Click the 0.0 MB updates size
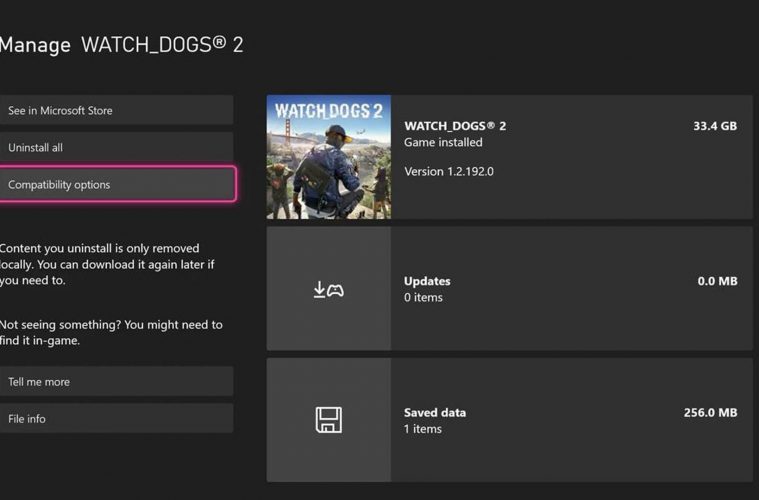The width and height of the screenshot is (759, 500). 717,281
